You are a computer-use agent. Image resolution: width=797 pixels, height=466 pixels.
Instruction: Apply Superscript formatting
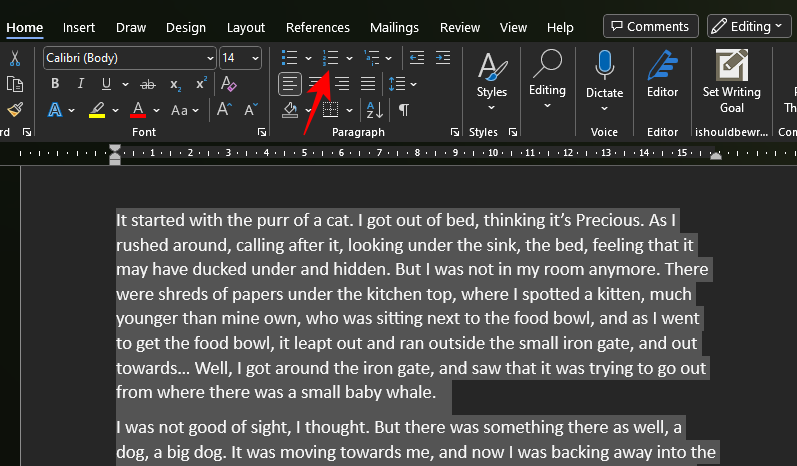pyautogui.click(x=201, y=83)
